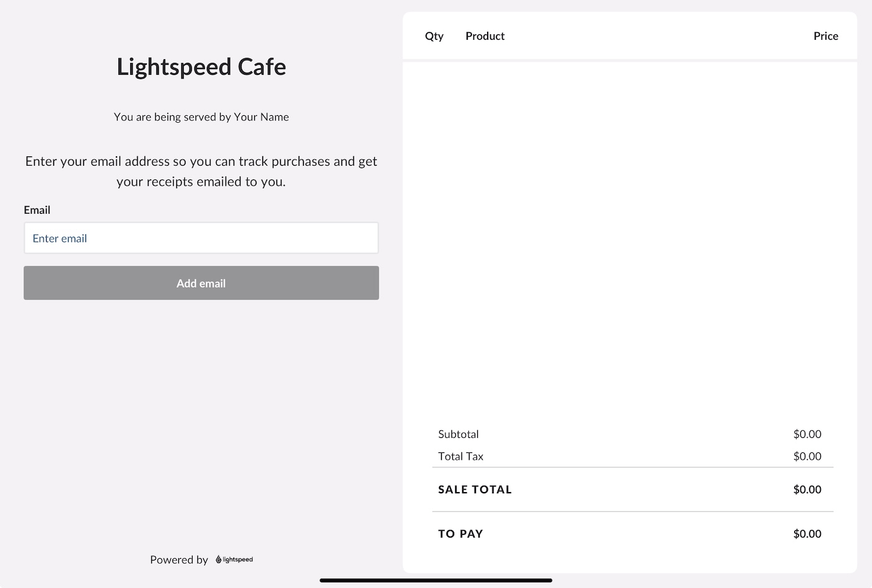Click the Subtotal row label
The width and height of the screenshot is (872, 588).
[x=458, y=434]
